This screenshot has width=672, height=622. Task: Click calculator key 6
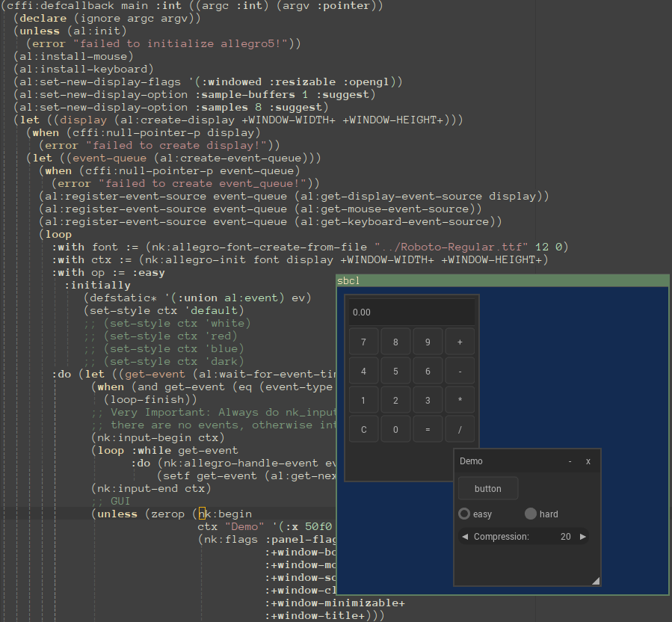pyautogui.click(x=428, y=372)
